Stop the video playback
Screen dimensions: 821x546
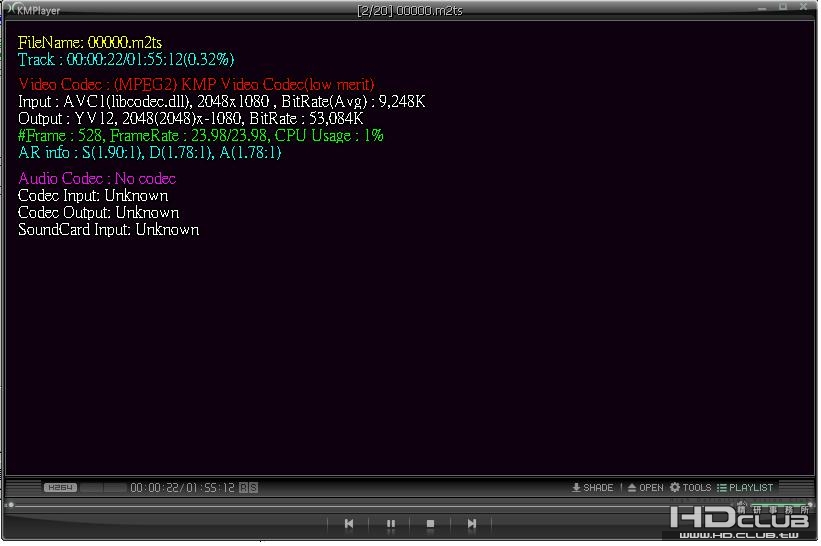click(x=431, y=525)
